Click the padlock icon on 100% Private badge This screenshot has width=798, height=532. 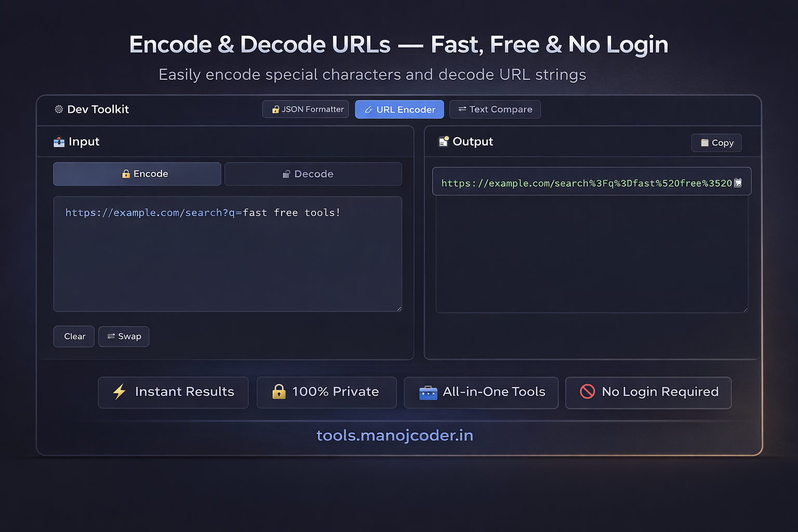pyautogui.click(x=279, y=392)
